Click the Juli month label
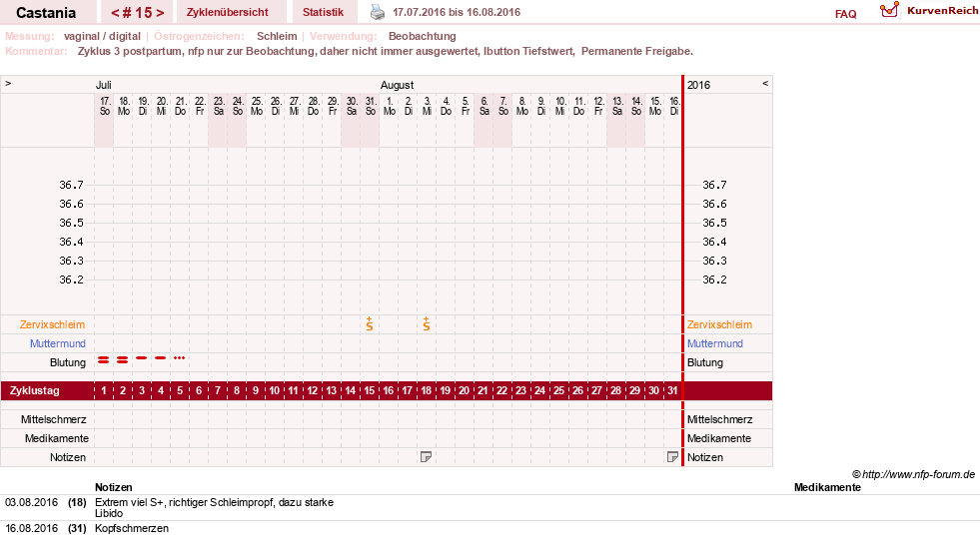This screenshot has width=980, height=560. pos(103,85)
